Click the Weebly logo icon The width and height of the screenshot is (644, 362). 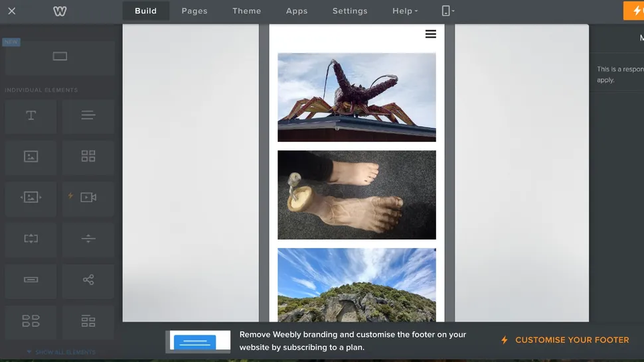[x=60, y=11]
